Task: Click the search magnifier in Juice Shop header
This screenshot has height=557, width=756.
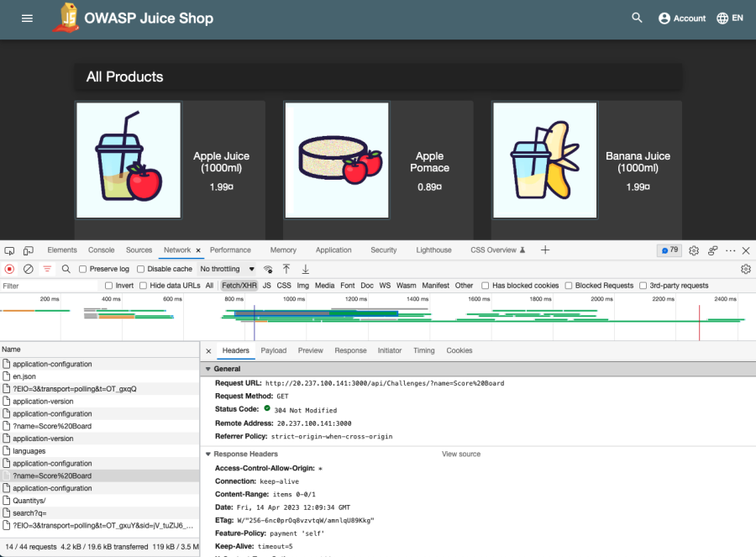Action: tap(637, 18)
